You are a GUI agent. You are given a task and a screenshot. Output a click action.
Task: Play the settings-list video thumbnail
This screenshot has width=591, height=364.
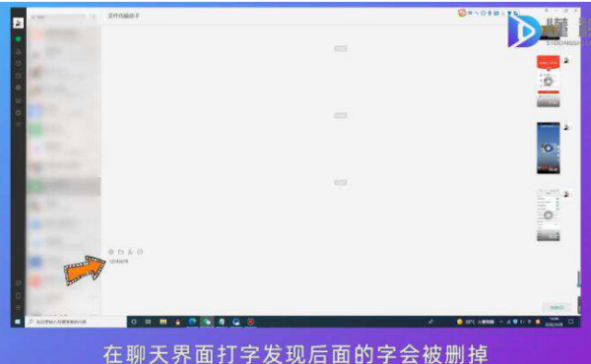(x=548, y=215)
